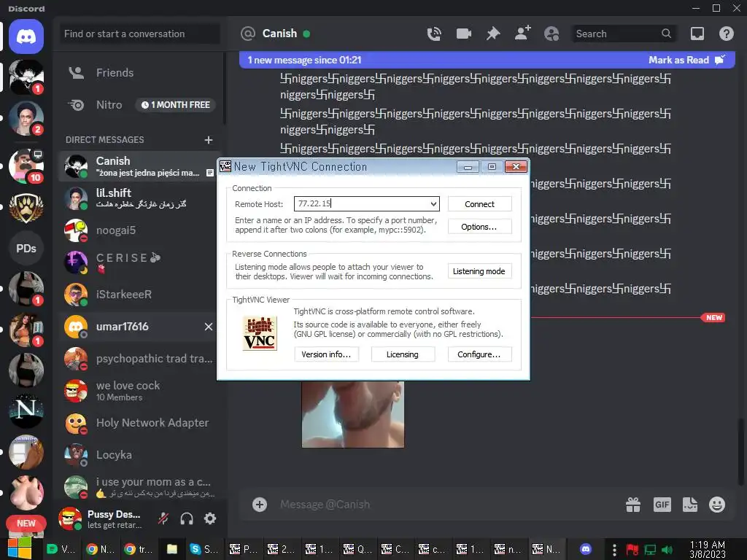The image size is (747, 560).
Task: Click the TightVNC logo image
Action: [260, 333]
